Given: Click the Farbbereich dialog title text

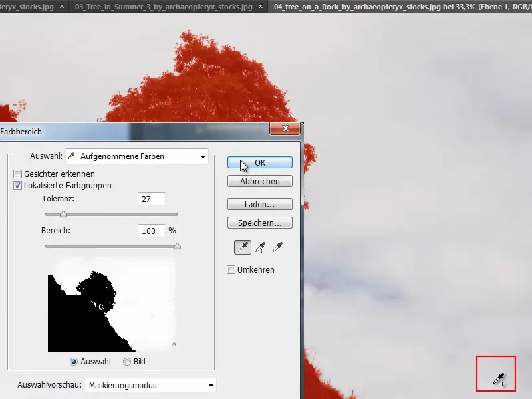Looking at the screenshot, I should click(21, 132).
